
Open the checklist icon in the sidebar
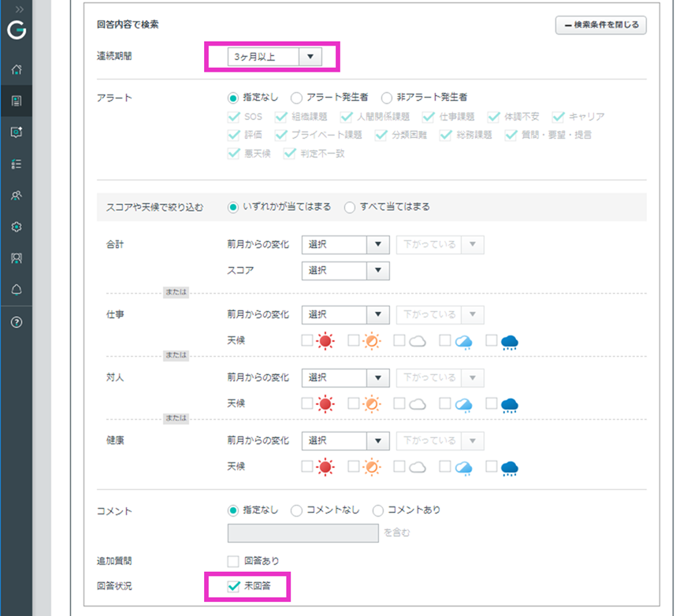click(16, 164)
